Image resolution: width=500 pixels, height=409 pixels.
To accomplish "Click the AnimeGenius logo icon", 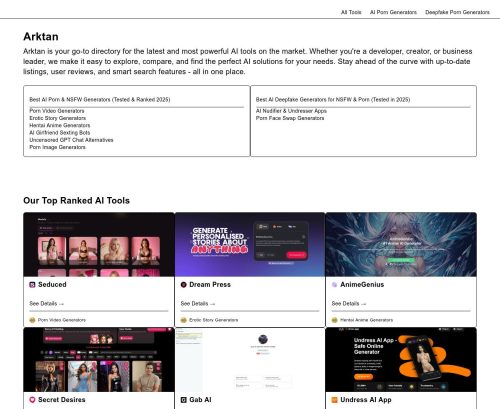I will (334, 285).
